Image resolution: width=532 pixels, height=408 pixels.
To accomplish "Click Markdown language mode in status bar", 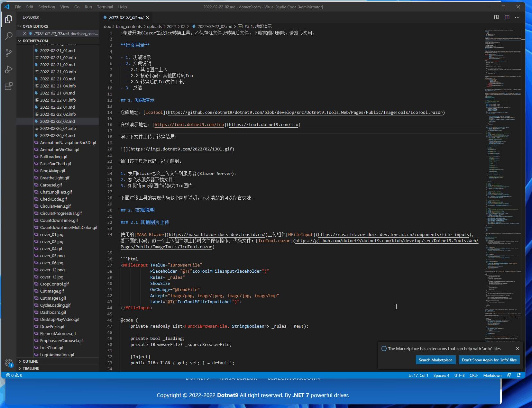I will pyautogui.click(x=492, y=375).
